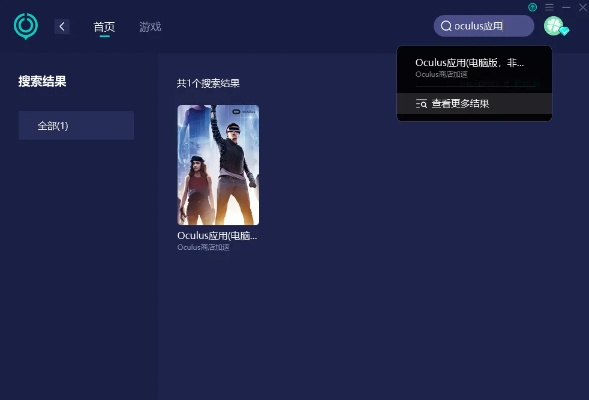Image resolution: width=589 pixels, height=400 pixels.
Task: Click the magnifier icon in search box
Action: [446, 26]
